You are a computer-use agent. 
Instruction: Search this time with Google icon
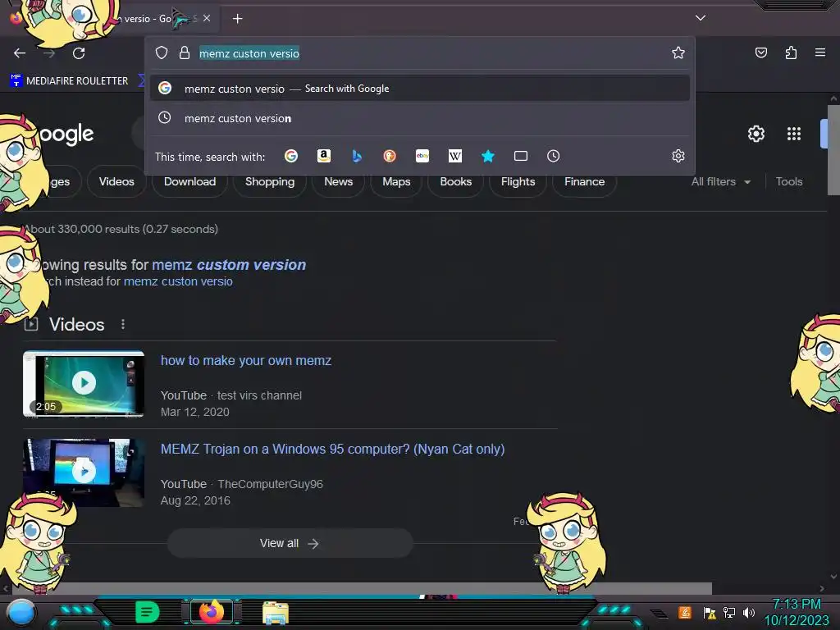tap(291, 156)
